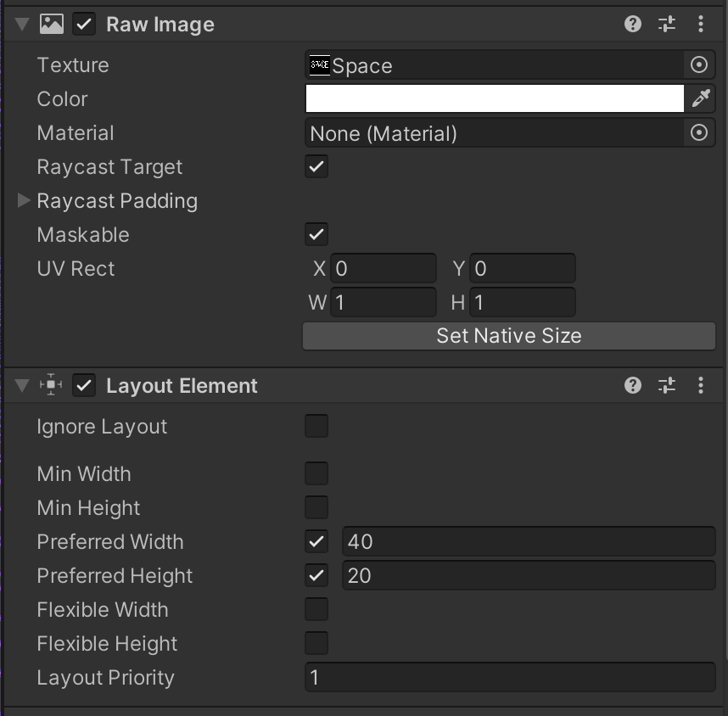
Task: Open Raw Image help reference icon
Action: (x=633, y=24)
